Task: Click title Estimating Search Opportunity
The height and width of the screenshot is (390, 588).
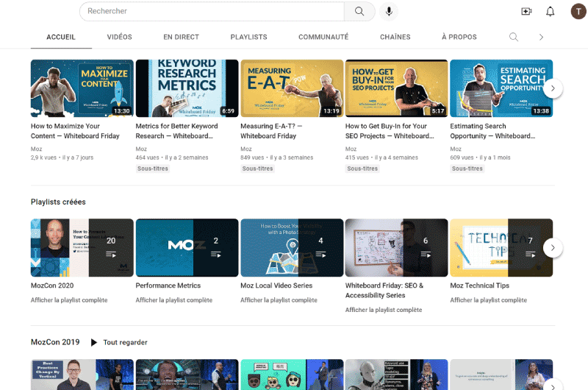Action: [492, 131]
